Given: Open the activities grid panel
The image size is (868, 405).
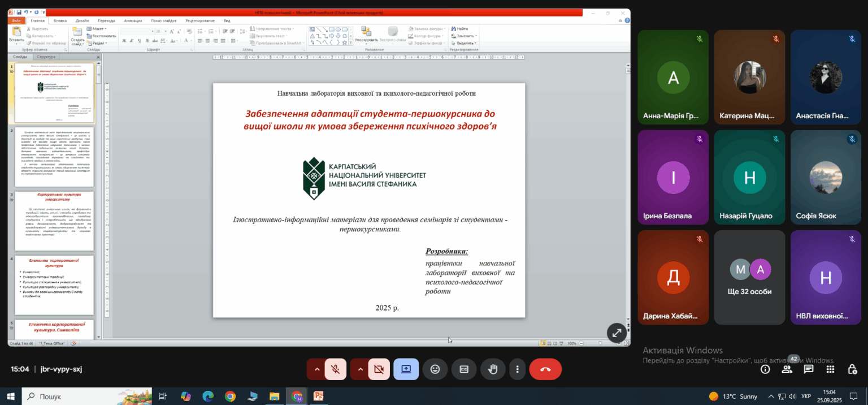Looking at the screenshot, I should pos(830,369).
